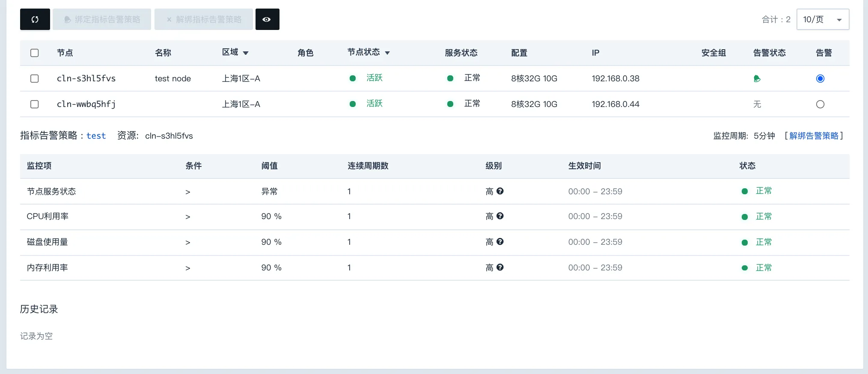Expand the 节点状态 column filter arrow
Image resolution: width=868 pixels, height=374 pixels.
[387, 53]
